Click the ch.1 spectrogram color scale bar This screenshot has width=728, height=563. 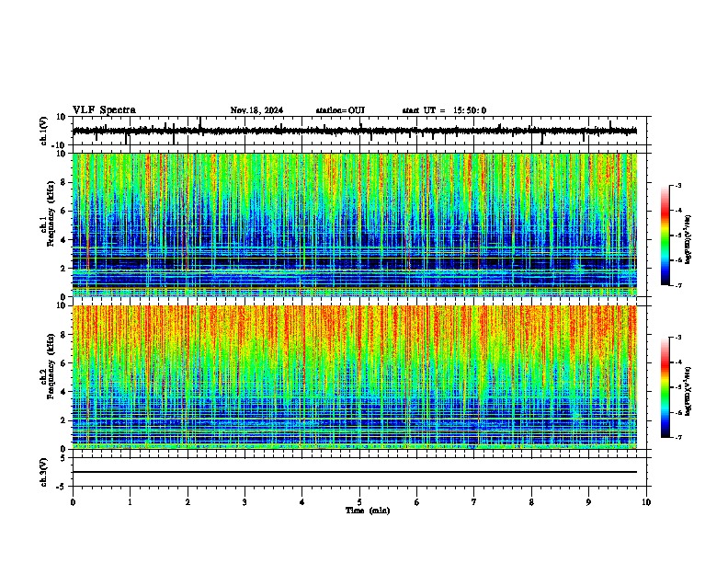click(x=665, y=236)
